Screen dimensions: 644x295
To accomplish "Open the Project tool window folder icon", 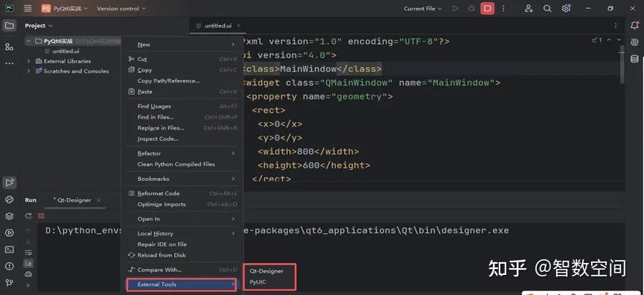I will 9,26.
